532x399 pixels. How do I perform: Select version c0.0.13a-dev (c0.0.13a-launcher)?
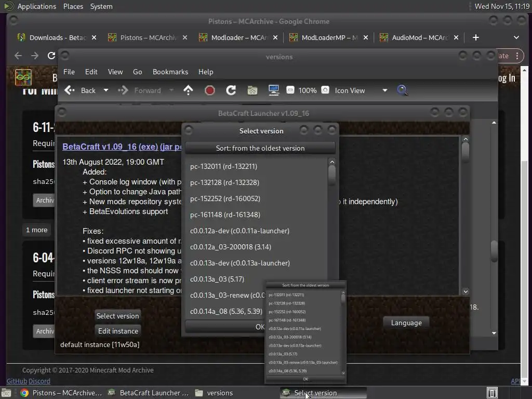(x=257, y=263)
